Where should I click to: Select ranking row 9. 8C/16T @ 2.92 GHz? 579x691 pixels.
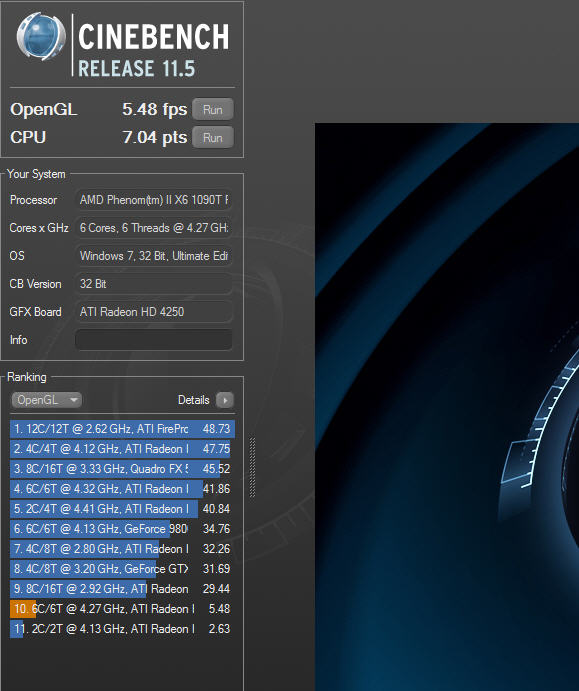pyautogui.click(x=122, y=589)
